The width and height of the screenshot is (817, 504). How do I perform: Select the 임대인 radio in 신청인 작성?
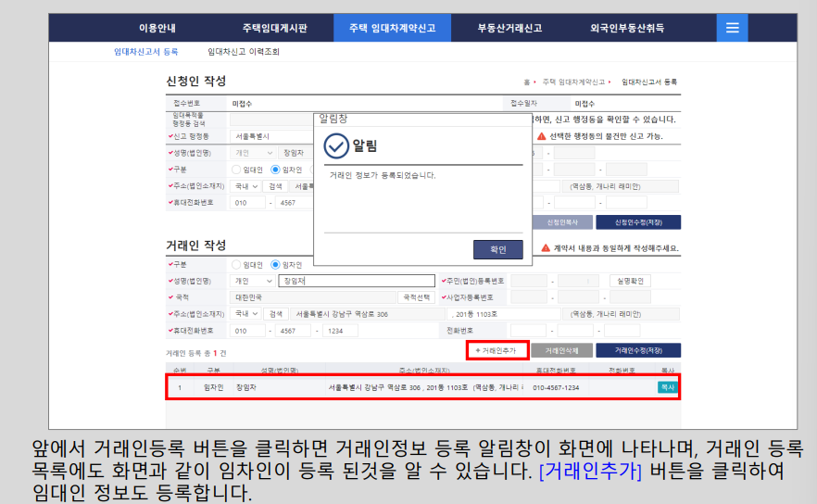[x=236, y=170]
